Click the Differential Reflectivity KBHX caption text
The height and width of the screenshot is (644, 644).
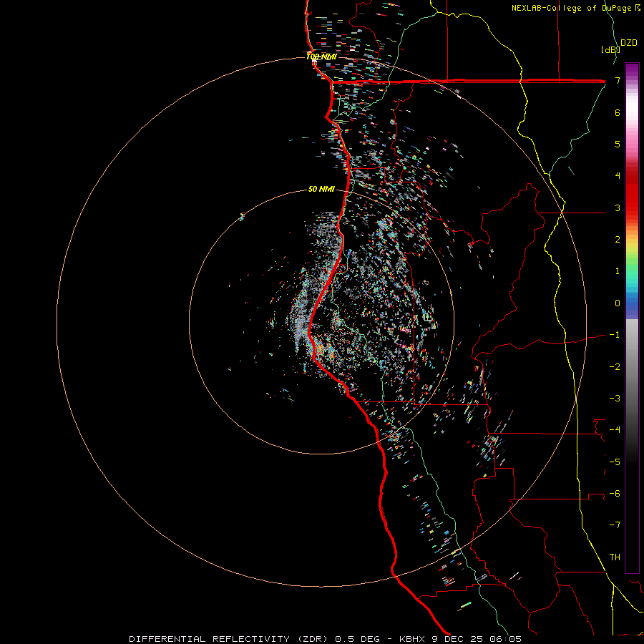point(325,639)
